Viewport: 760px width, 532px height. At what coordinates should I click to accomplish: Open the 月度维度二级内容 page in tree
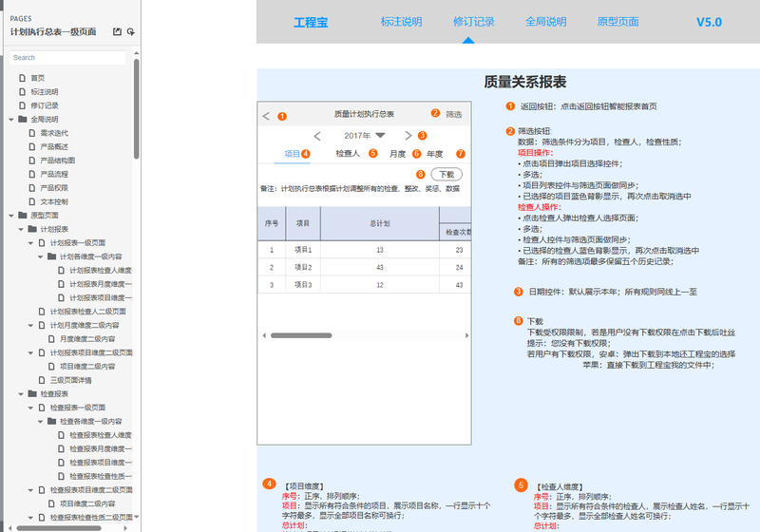pos(87,339)
